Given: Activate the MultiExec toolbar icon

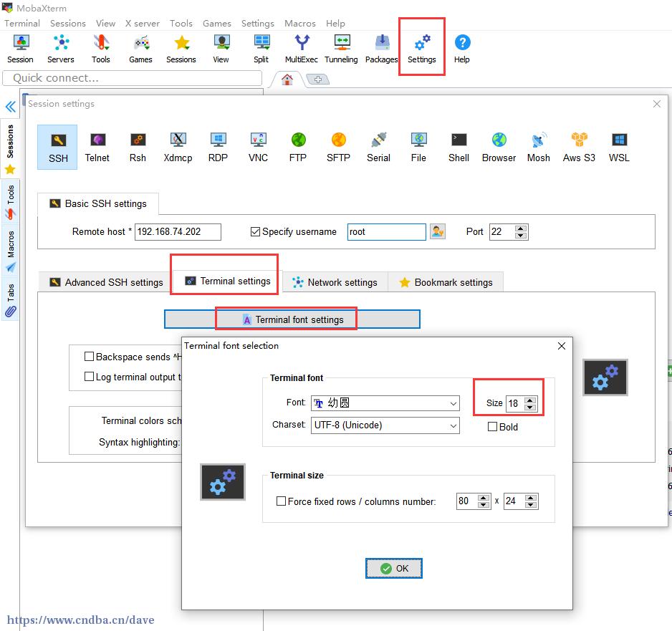Looking at the screenshot, I should 302,49.
